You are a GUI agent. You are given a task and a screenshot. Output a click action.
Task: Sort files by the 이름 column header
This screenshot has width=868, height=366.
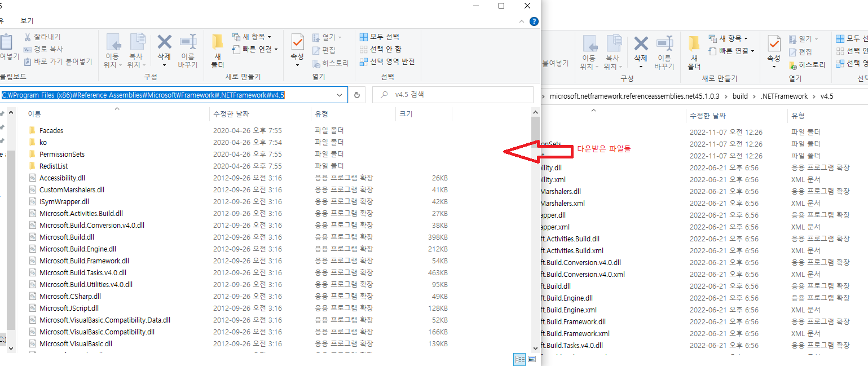pyautogui.click(x=34, y=114)
